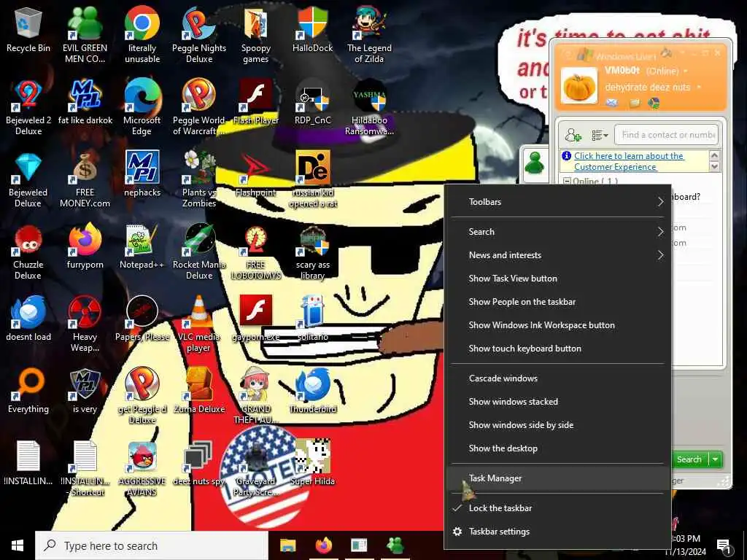Screen dimensions: 747x560
Task: Collapse the Online contacts group
Action: pos(567,181)
